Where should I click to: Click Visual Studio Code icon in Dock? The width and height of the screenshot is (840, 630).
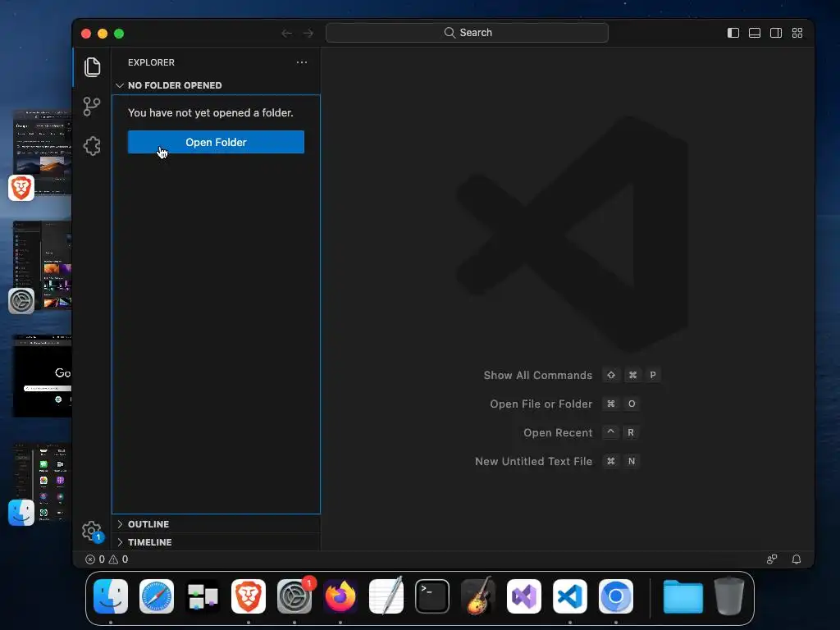coord(570,596)
